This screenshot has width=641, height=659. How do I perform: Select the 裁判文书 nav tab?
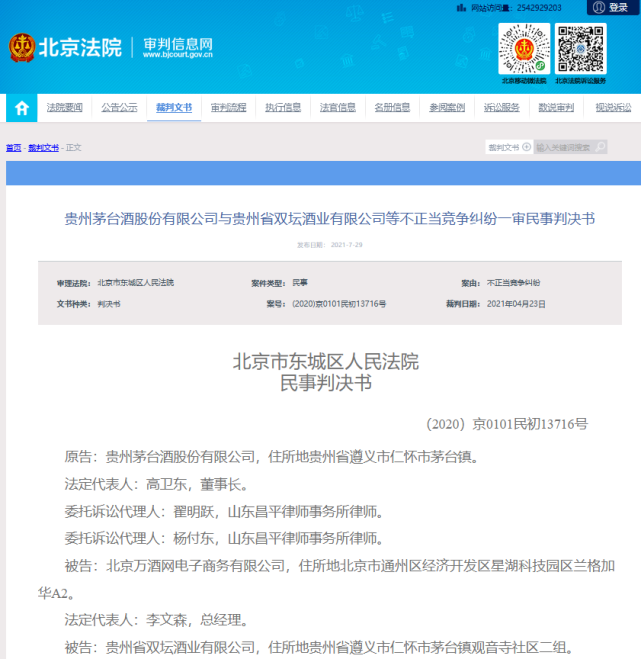click(174, 108)
